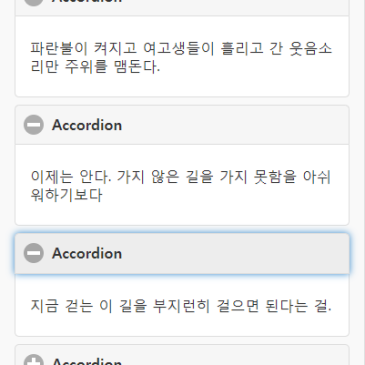
Task: Collapse the section above "이제는 안다" via its Accordion title
Action: (87, 125)
